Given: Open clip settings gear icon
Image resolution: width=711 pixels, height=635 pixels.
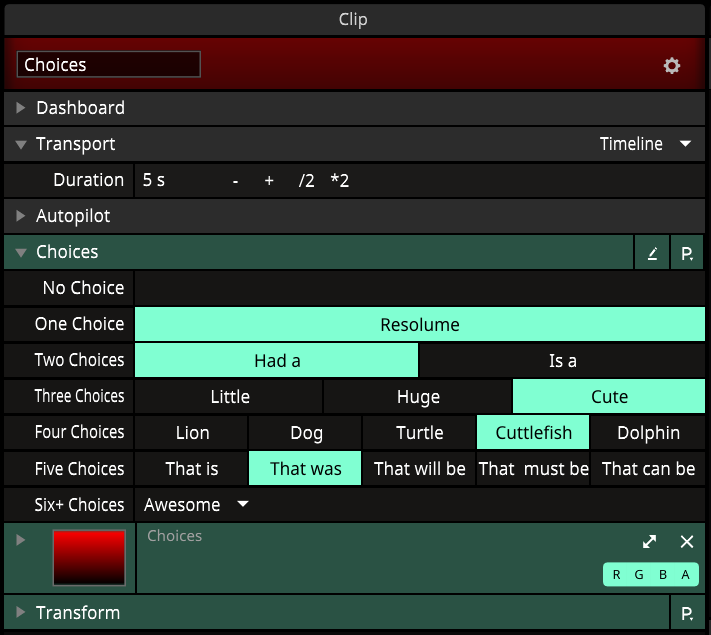Looking at the screenshot, I should (x=672, y=66).
